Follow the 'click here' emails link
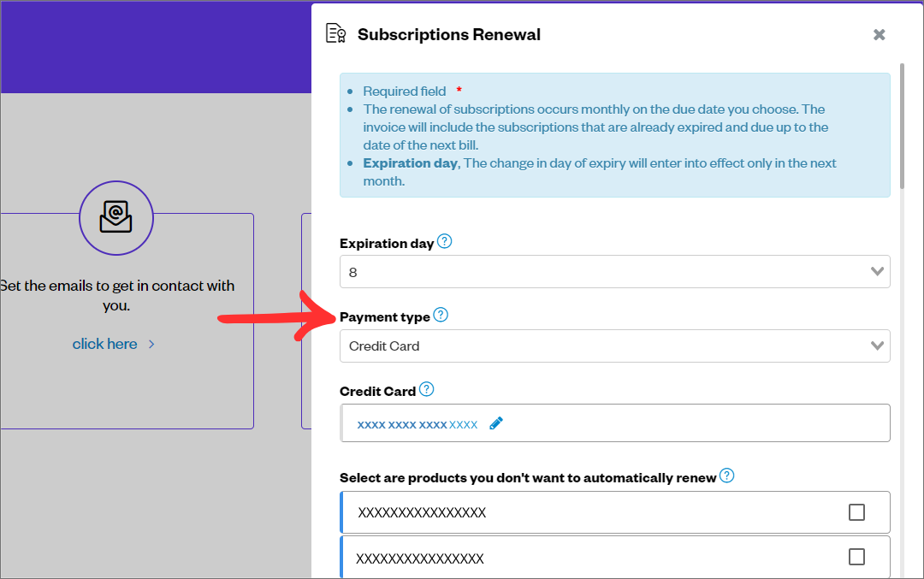 click(104, 344)
